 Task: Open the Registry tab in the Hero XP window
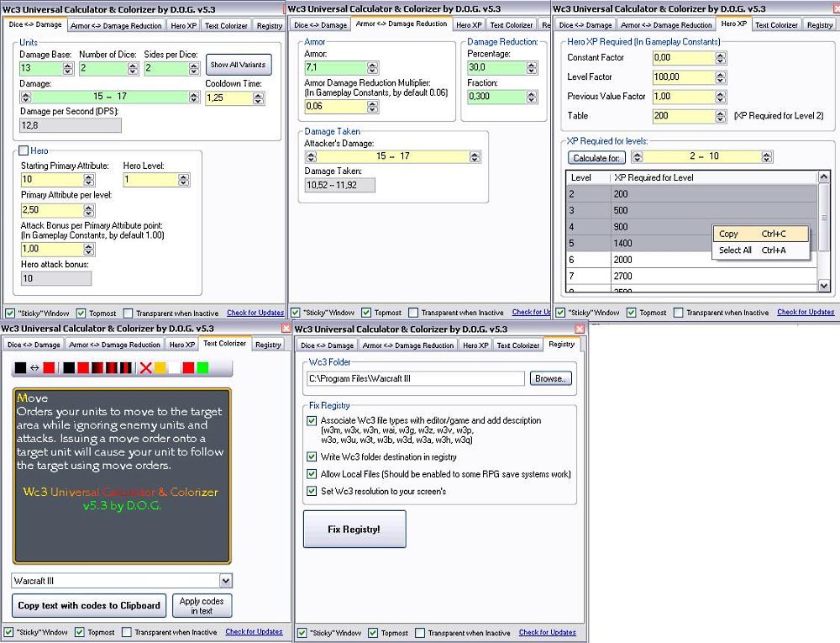[x=820, y=24]
